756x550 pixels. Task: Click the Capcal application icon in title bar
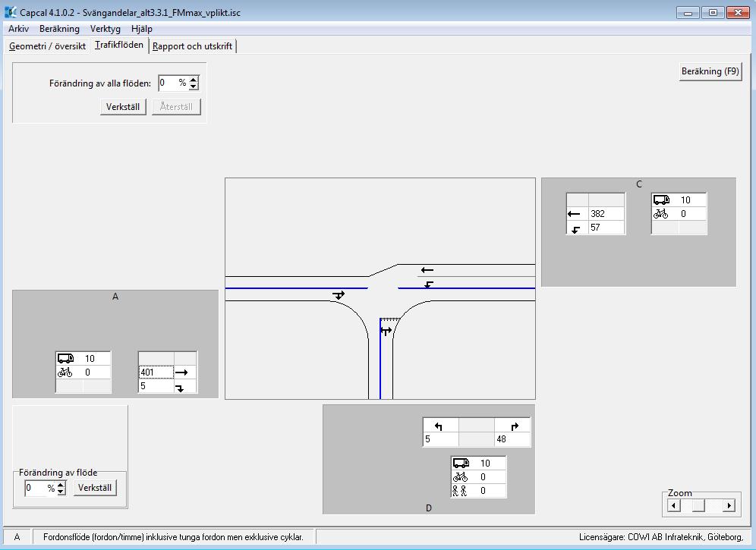point(10,12)
